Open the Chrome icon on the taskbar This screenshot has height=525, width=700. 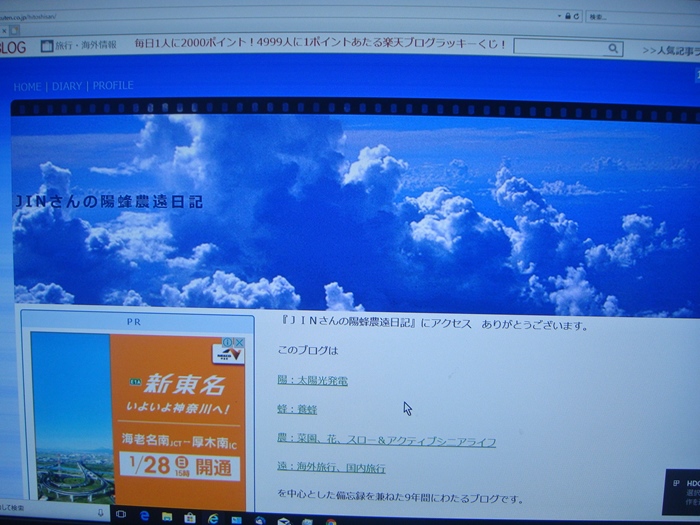(331, 522)
